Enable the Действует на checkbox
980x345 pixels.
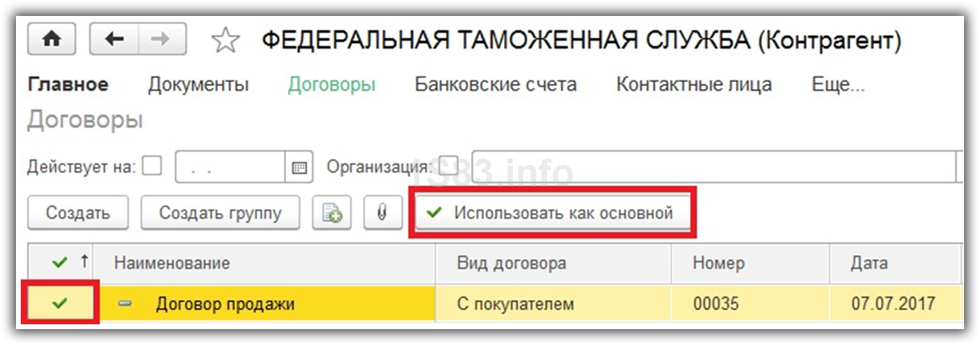click(x=152, y=166)
